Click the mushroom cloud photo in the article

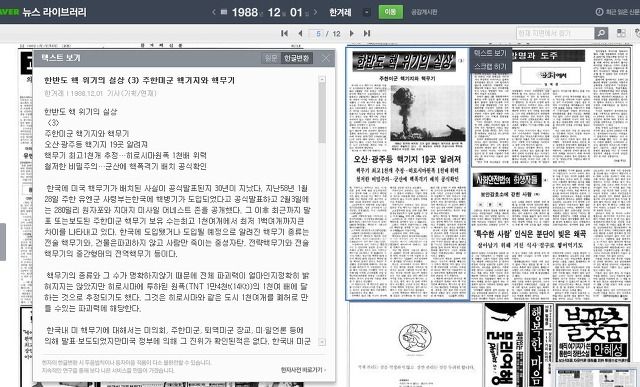tap(427, 113)
